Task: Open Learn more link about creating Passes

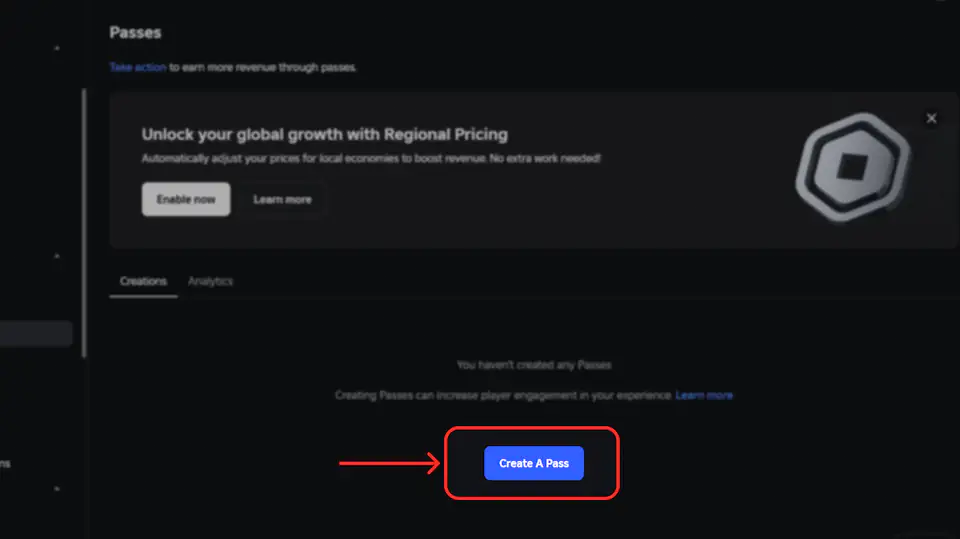Action: [x=704, y=396]
